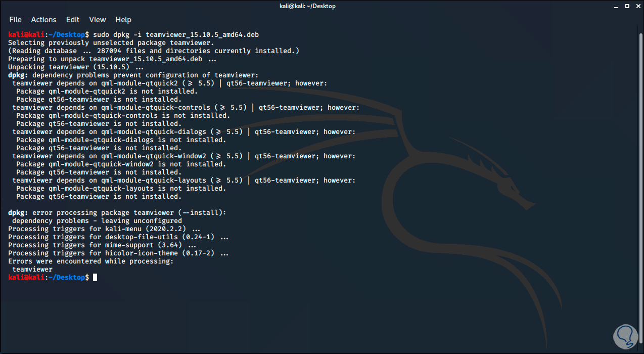Click 'Processing triggers for hicolor-icon-theme (0.17-2)' line
Screen dimensions: 644x354
[118, 253]
